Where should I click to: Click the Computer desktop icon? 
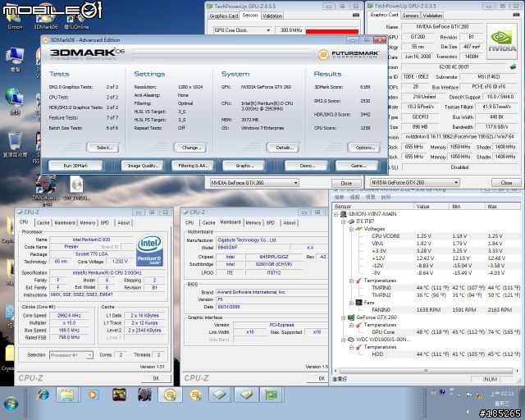[15, 60]
